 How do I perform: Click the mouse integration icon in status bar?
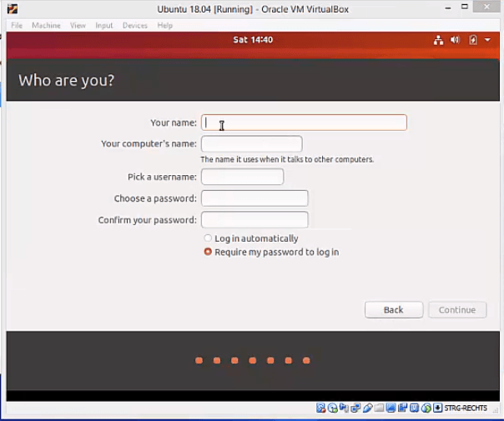(426, 408)
